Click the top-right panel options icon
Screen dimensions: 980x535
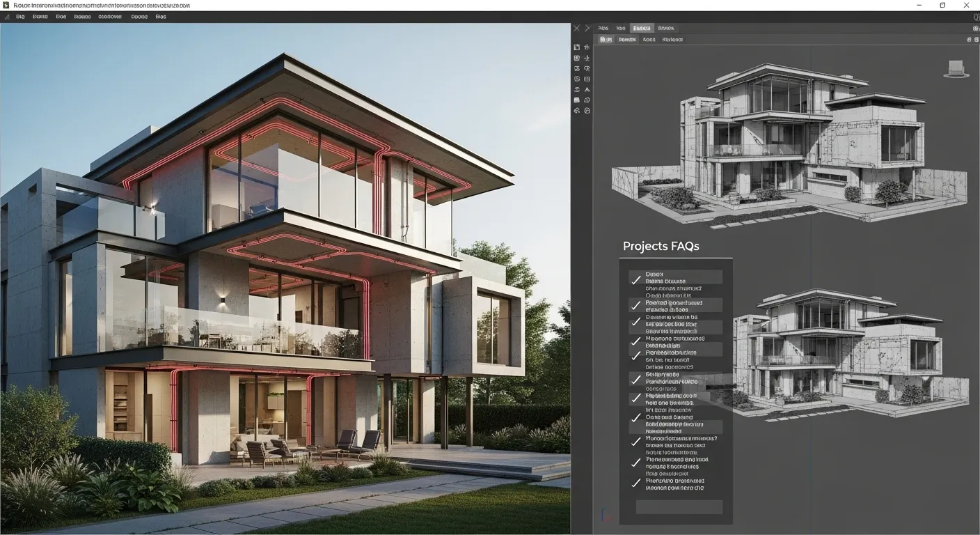tap(975, 29)
